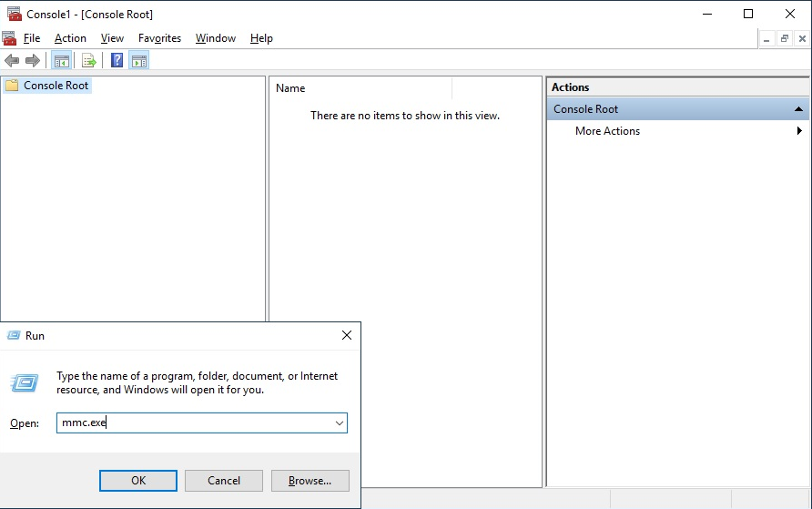
Task: Select the Console Root folder icon in the tree
Action: (x=12, y=86)
